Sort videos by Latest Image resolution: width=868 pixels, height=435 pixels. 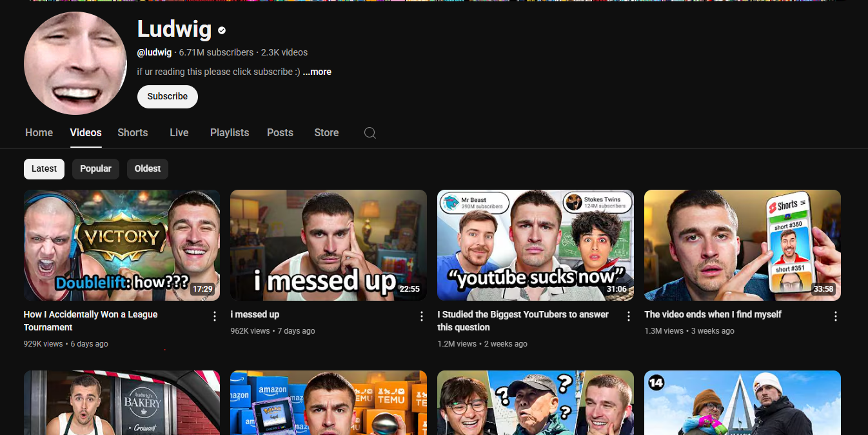click(44, 168)
